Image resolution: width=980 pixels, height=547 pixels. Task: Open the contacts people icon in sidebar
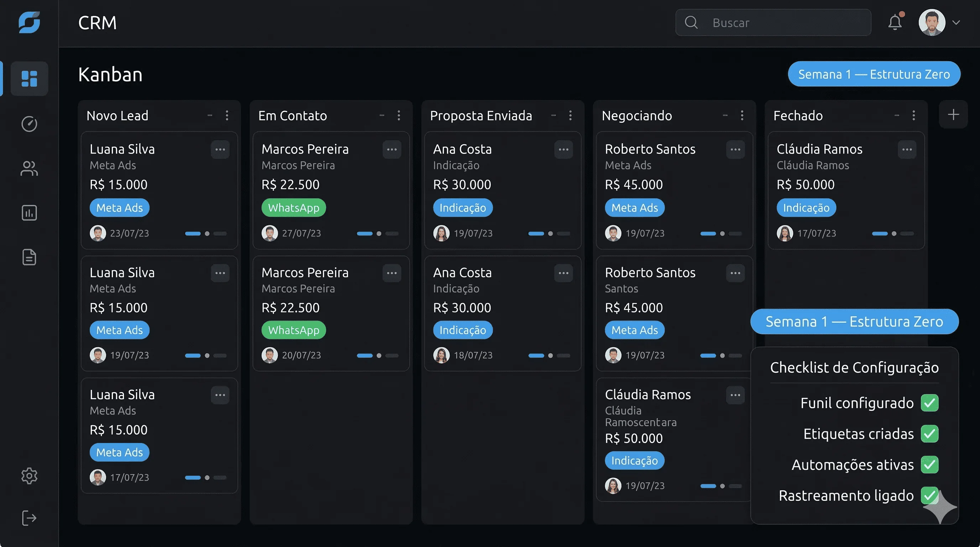point(29,168)
